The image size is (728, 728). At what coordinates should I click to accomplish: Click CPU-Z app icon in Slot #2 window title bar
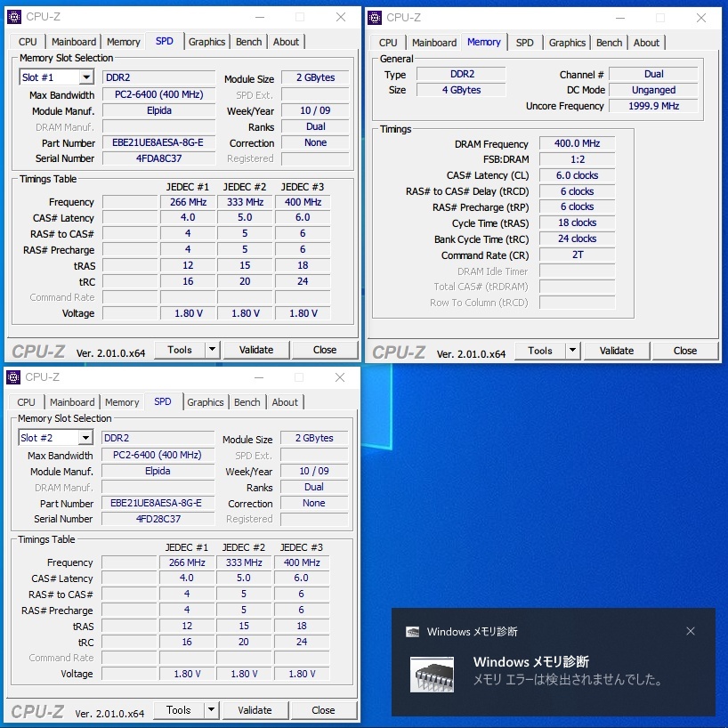point(13,377)
